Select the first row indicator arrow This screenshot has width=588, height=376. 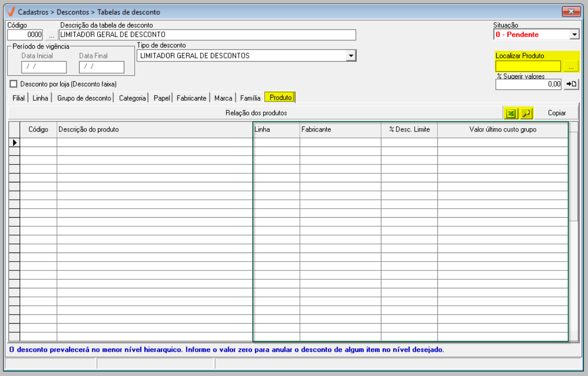click(x=14, y=142)
